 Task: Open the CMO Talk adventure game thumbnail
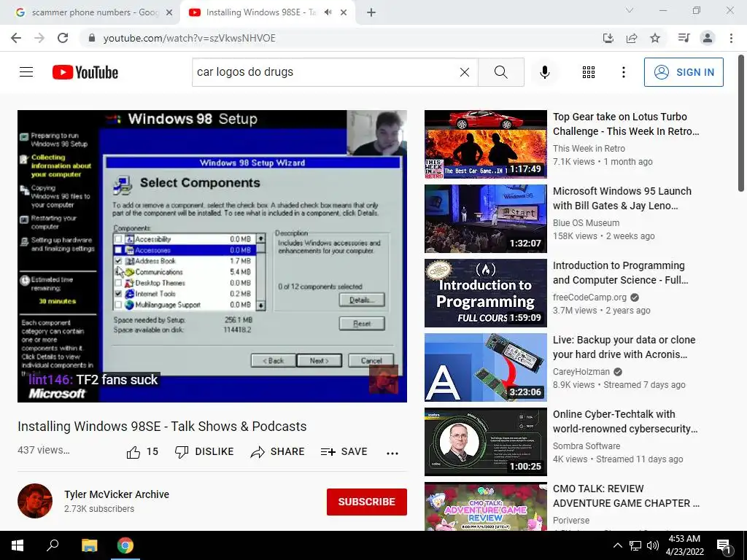pyautogui.click(x=485, y=506)
